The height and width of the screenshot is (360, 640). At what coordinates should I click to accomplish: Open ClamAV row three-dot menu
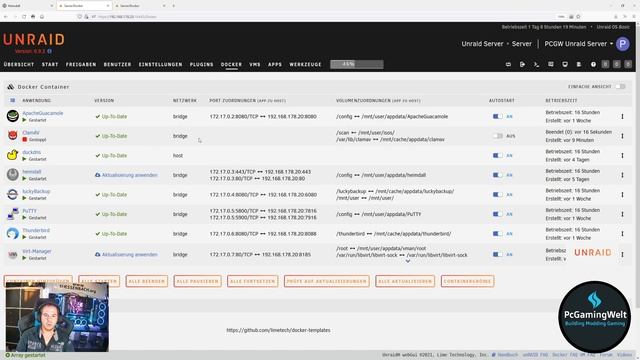pyautogui.click(x=622, y=136)
